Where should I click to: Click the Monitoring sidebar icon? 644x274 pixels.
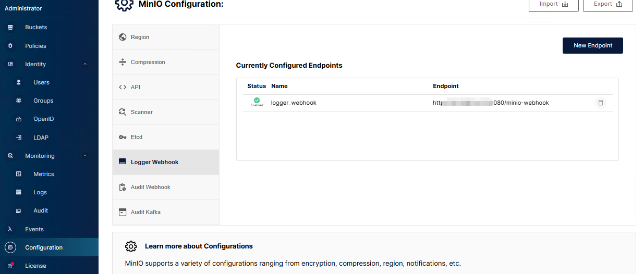tap(10, 156)
